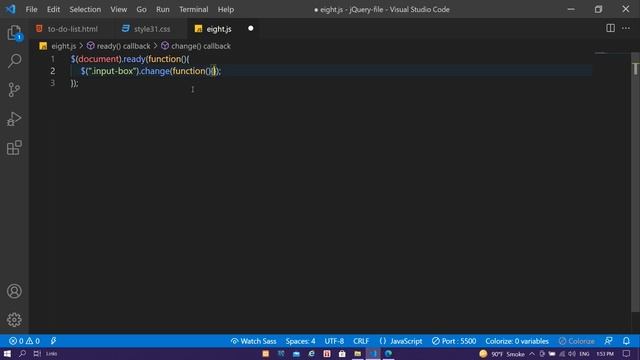Open File Explorer from the taskbar
640x360 pixels.
(358, 353)
